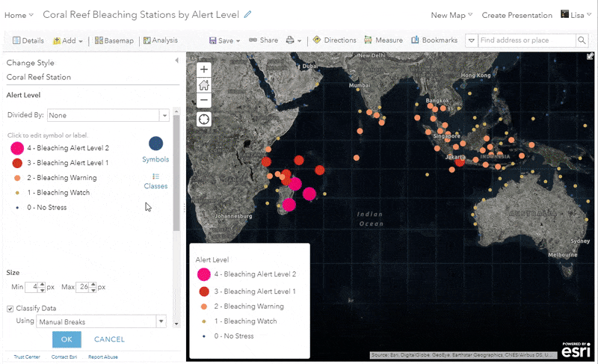Open Bookmarks list
The height and width of the screenshot is (364, 598).
pyautogui.click(x=434, y=40)
